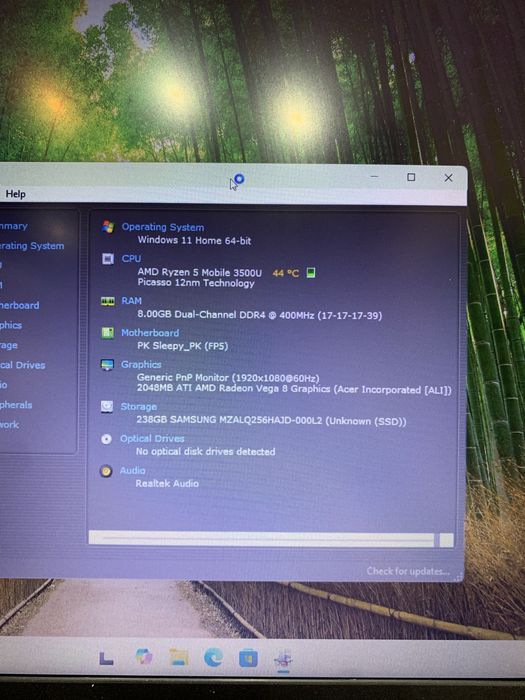
Task: Click the Motherboard icon in summary
Action: coord(108,333)
